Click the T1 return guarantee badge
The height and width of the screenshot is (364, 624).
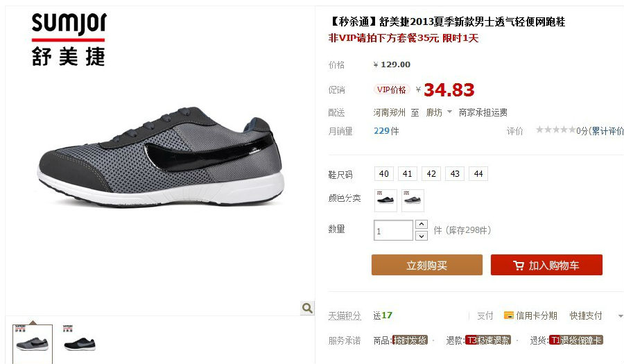pos(576,340)
